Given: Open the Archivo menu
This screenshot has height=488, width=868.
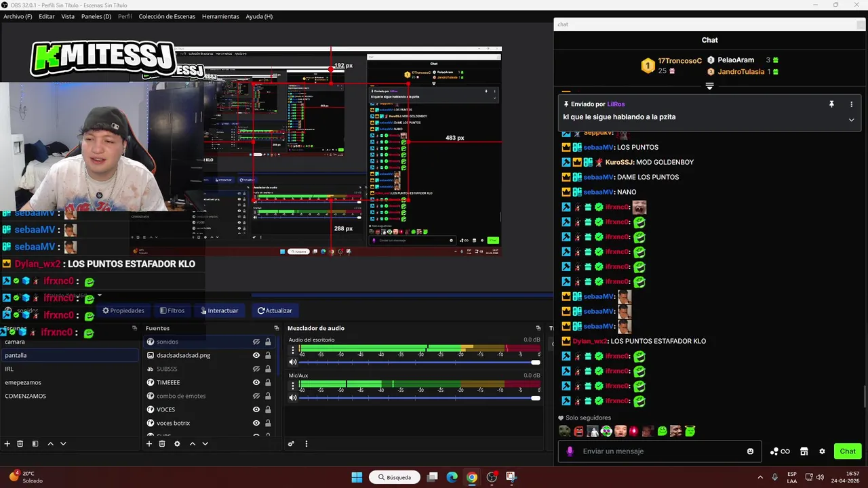Looking at the screenshot, I should coord(18,16).
